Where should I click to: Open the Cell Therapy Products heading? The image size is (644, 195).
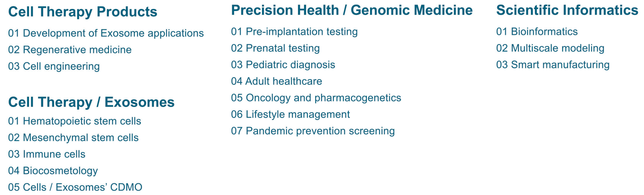83,12
